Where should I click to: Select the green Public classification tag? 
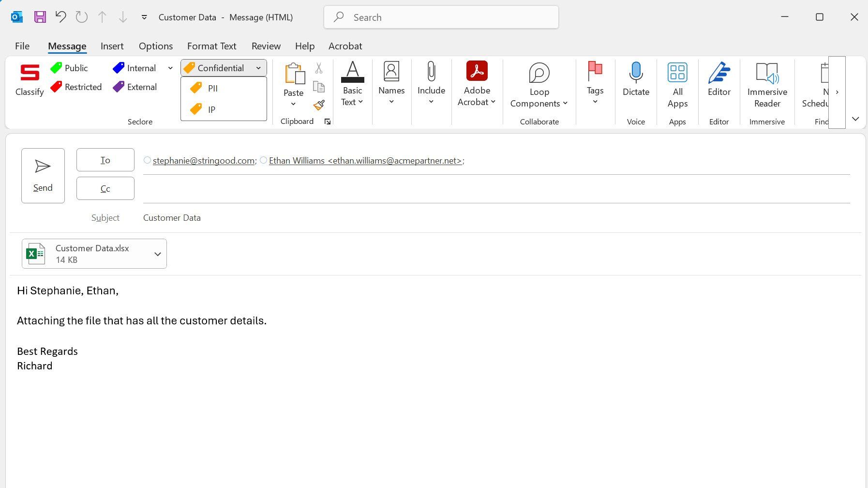pyautogui.click(x=69, y=68)
